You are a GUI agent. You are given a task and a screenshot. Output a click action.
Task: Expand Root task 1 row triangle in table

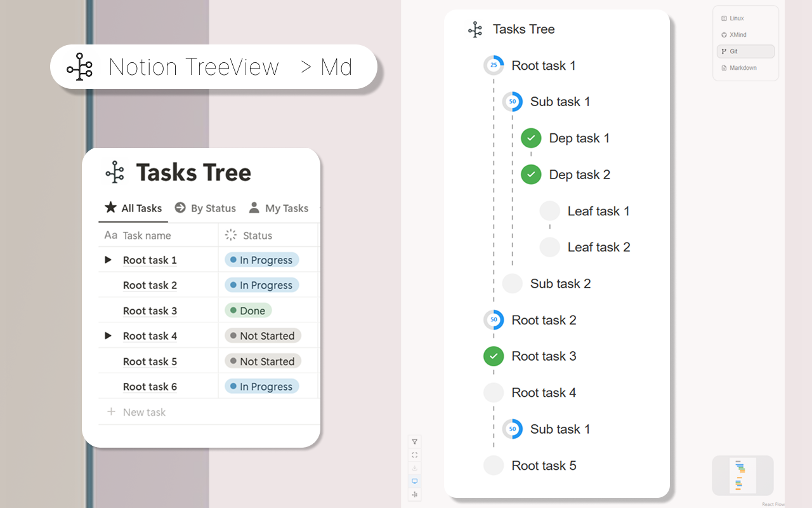pos(108,260)
